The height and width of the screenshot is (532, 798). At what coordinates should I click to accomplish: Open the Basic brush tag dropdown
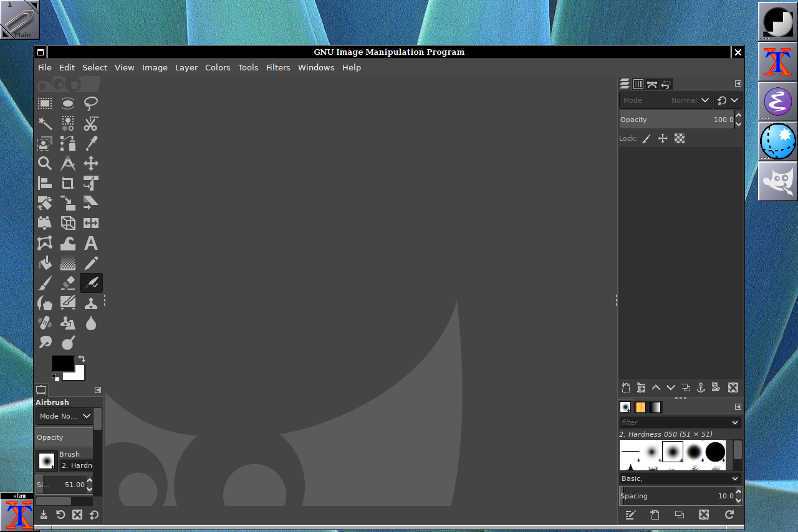click(680, 478)
